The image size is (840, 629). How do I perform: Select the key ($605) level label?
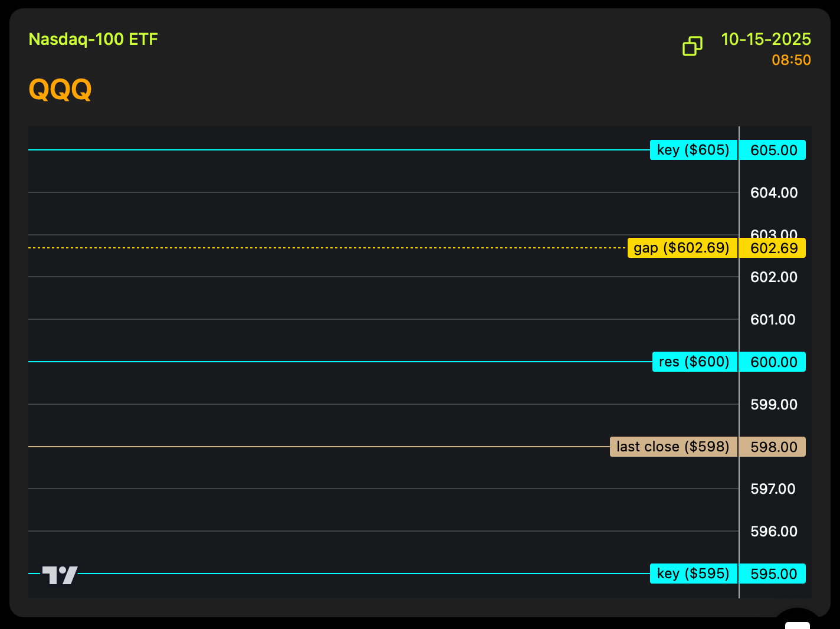coord(693,150)
